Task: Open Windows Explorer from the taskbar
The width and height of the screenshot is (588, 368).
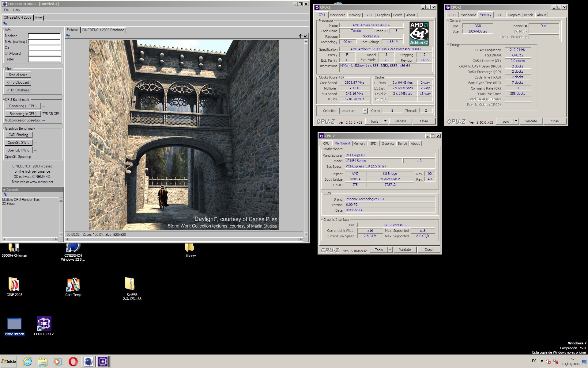Action: 43,362
